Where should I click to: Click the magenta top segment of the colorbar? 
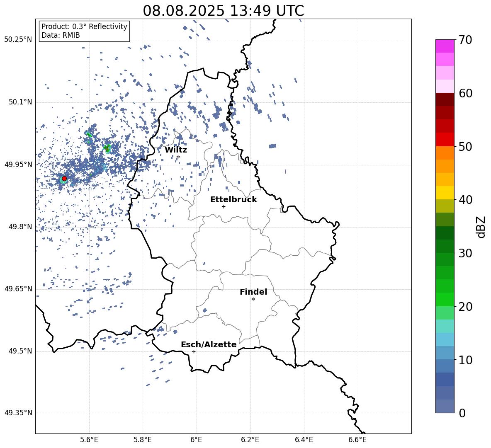[x=445, y=46]
